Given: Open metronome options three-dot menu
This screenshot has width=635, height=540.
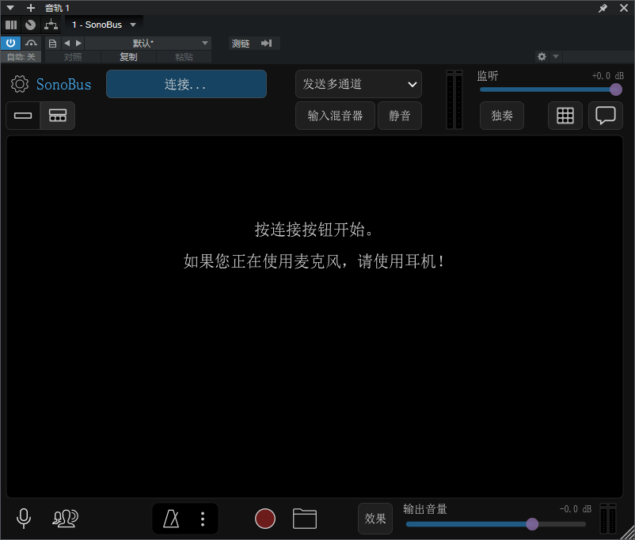Looking at the screenshot, I should pos(203,518).
